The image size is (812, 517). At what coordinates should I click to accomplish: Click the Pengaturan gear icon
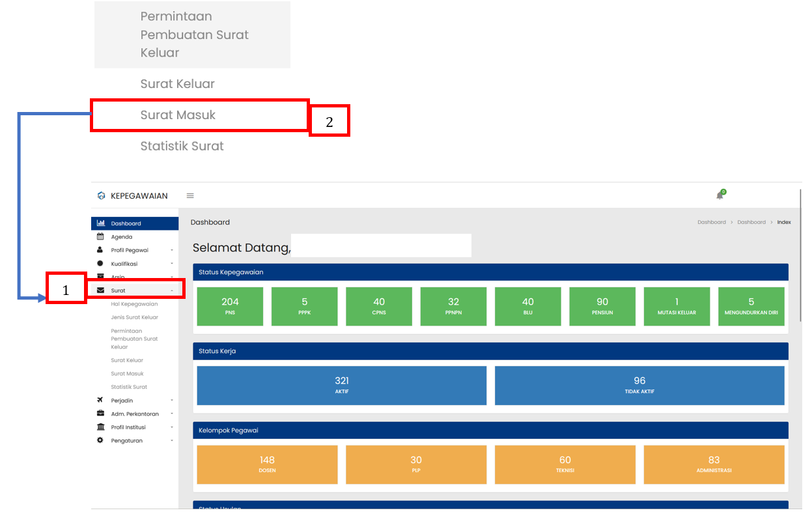point(100,440)
